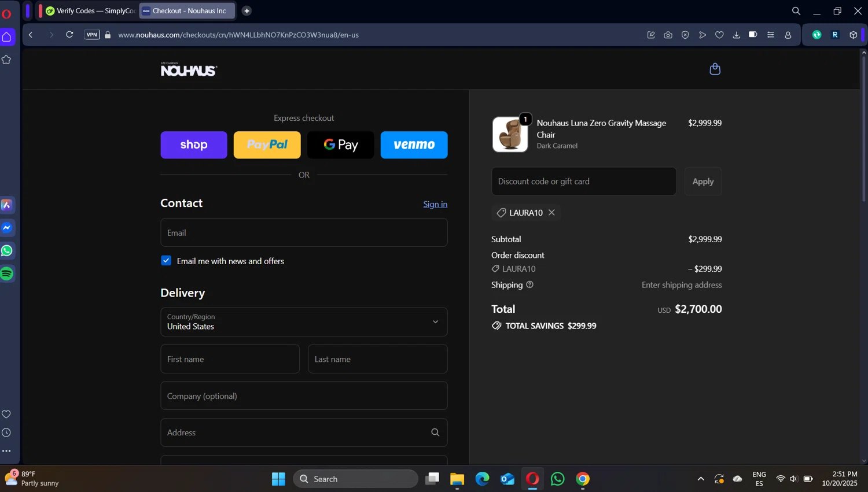Open the Easy Setup menu icon
Viewport: 868px width, 492px height.
771,35
